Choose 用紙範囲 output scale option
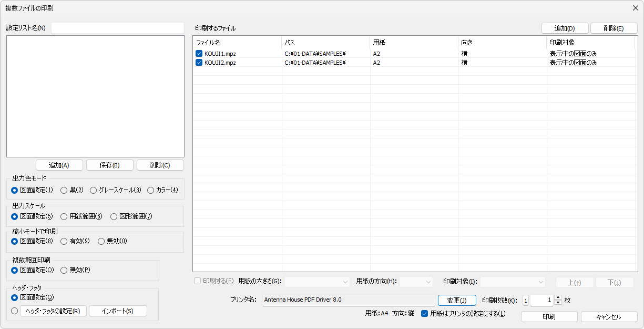The image size is (644, 329). pyautogui.click(x=64, y=216)
